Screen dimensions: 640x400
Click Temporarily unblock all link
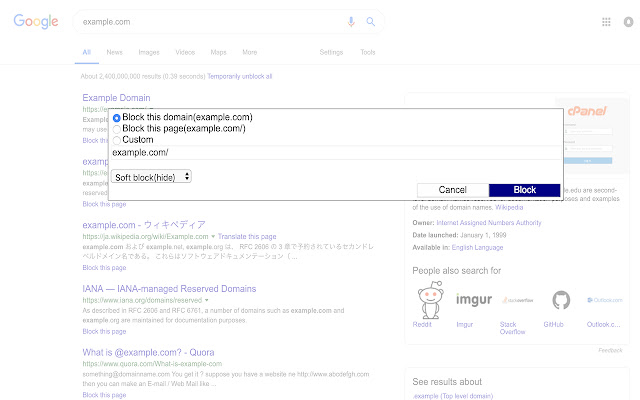pyautogui.click(x=240, y=76)
